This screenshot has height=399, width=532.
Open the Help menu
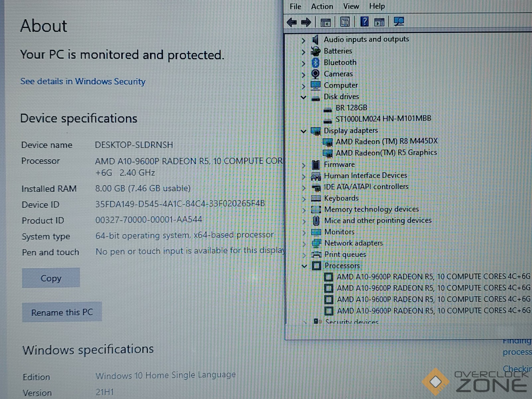(x=377, y=6)
